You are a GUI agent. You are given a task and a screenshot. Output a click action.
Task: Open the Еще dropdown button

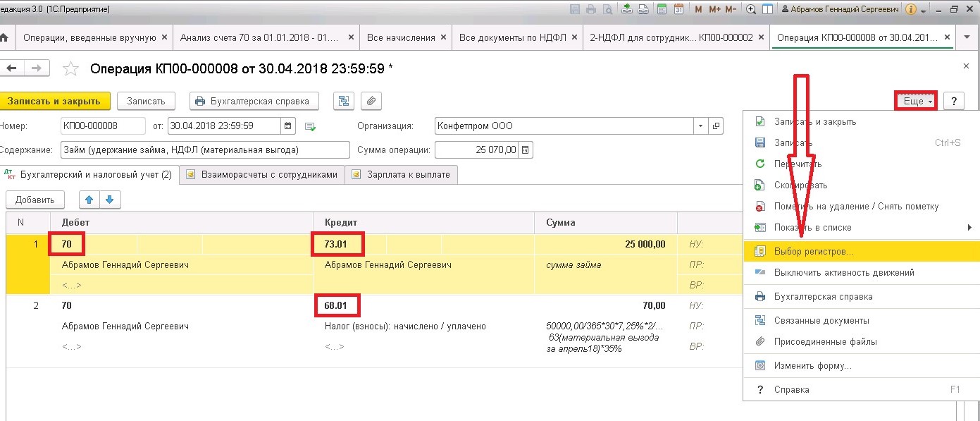coord(917,102)
